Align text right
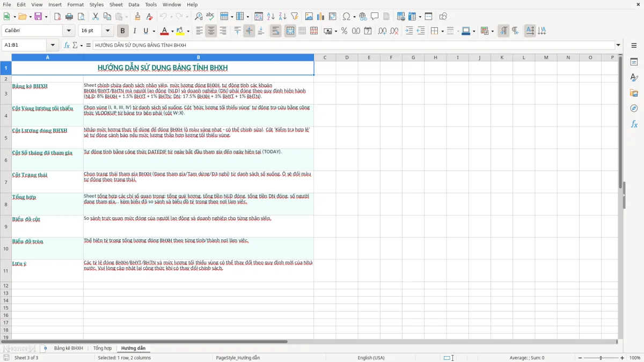This screenshot has height=362, width=644. click(223, 31)
